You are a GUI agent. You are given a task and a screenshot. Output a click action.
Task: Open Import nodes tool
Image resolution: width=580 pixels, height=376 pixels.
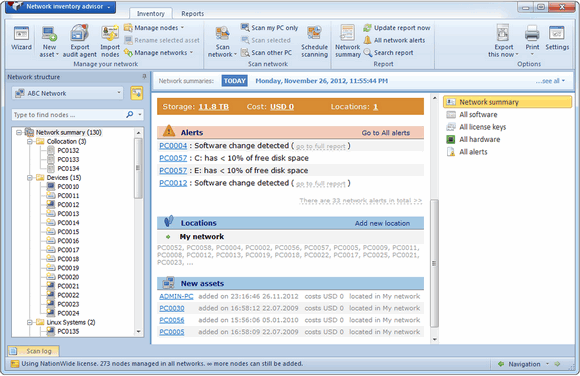point(110,41)
